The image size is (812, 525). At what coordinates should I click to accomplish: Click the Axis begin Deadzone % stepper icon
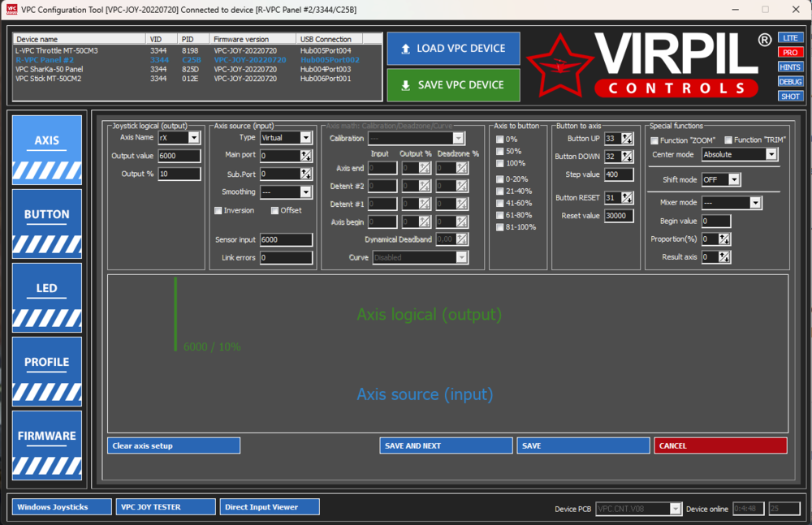click(x=462, y=222)
